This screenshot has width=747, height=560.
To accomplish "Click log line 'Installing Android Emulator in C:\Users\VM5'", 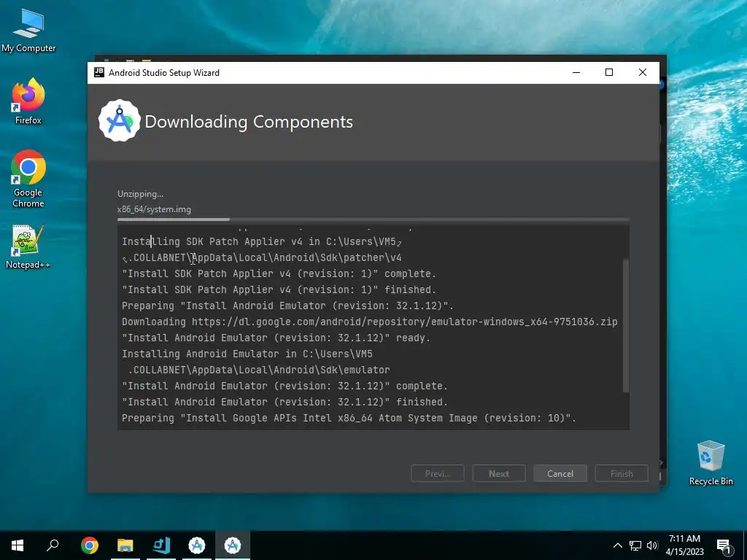I will pos(247,354).
